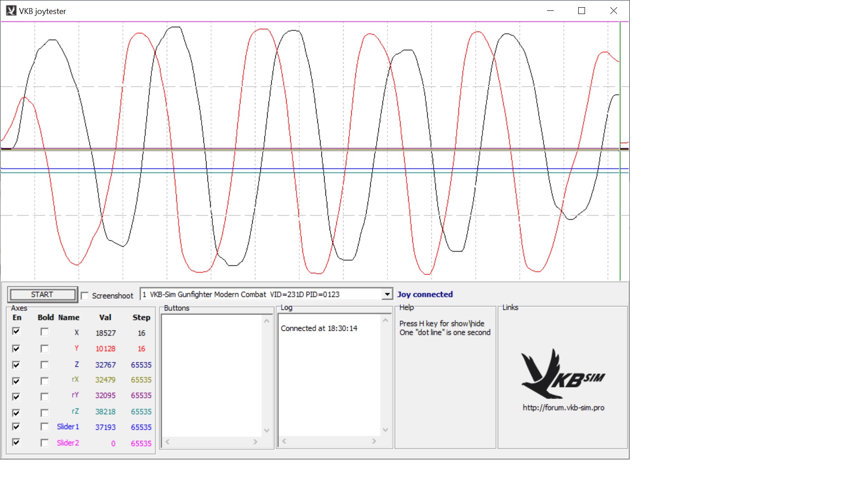This screenshot has width=868, height=488.
Task: Disable the rY axis En checkbox
Action: [16, 396]
